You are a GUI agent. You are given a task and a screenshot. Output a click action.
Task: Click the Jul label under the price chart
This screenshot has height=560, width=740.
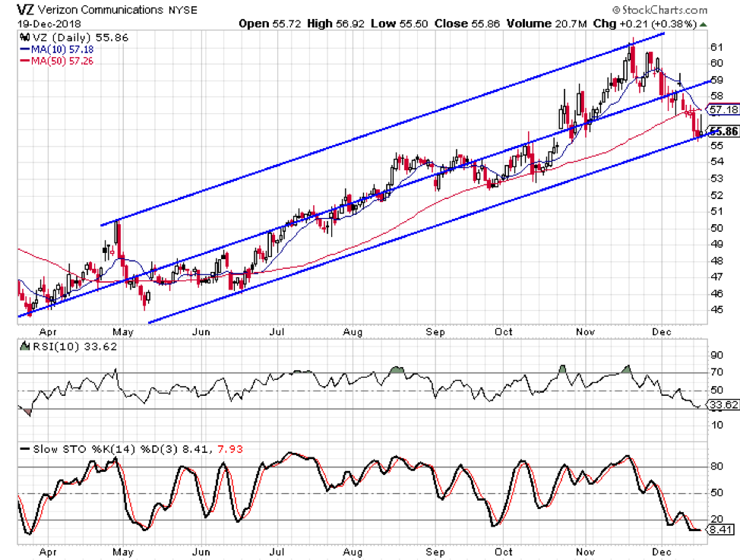(277, 332)
